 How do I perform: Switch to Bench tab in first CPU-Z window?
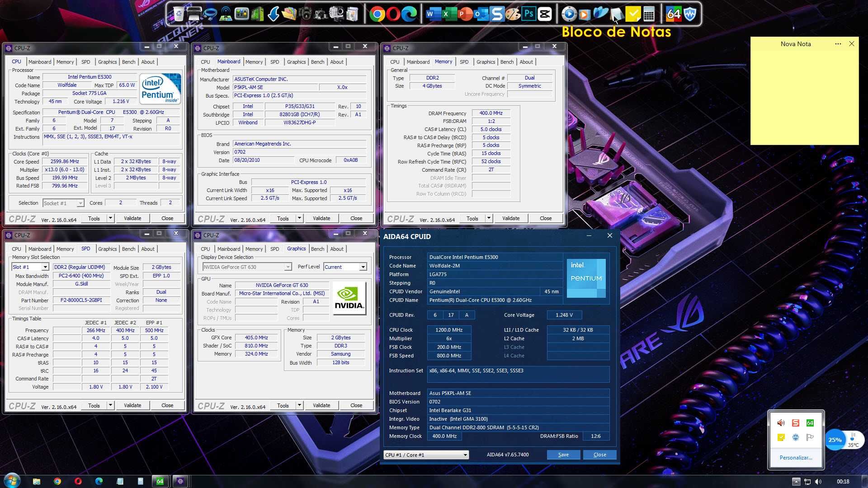click(x=128, y=62)
